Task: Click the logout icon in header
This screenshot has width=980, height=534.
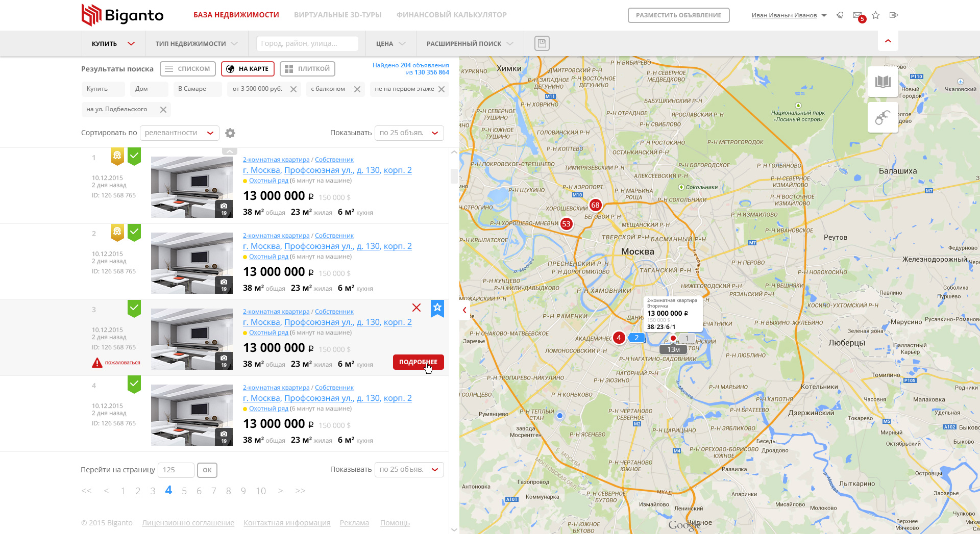Action: (894, 15)
